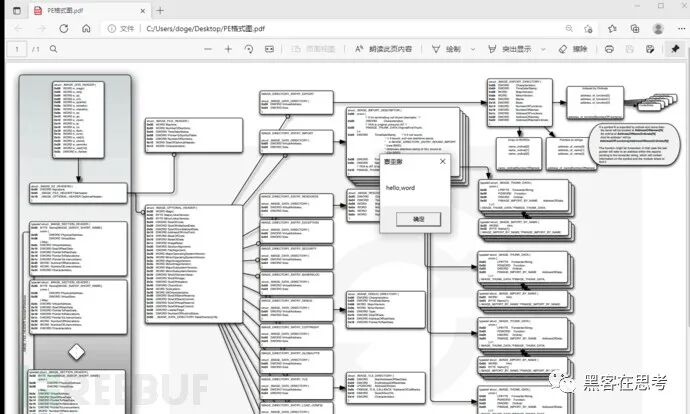This screenshot has width=690, height=414.
Task: Rotate the PDF page
Action: coord(249,49)
